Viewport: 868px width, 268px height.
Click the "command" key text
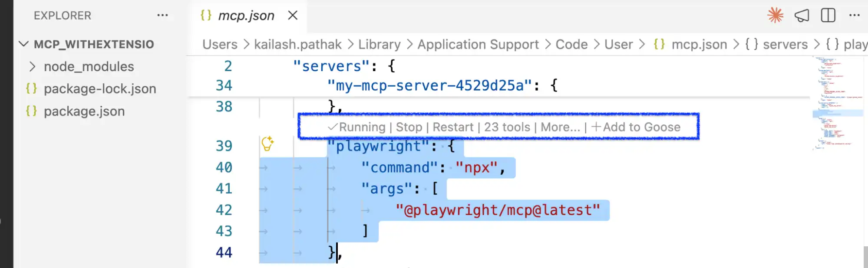coord(400,167)
